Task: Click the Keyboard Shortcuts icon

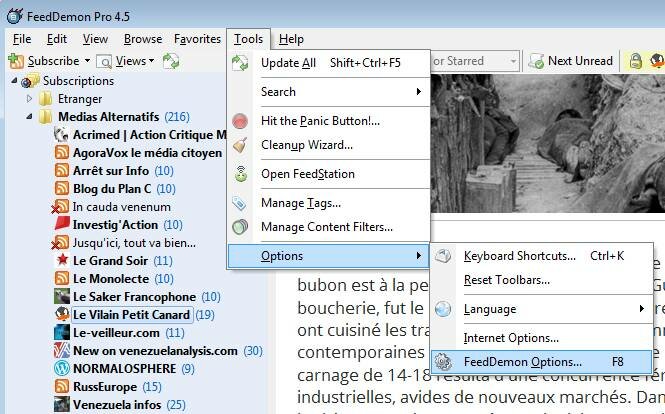Action: pos(443,256)
